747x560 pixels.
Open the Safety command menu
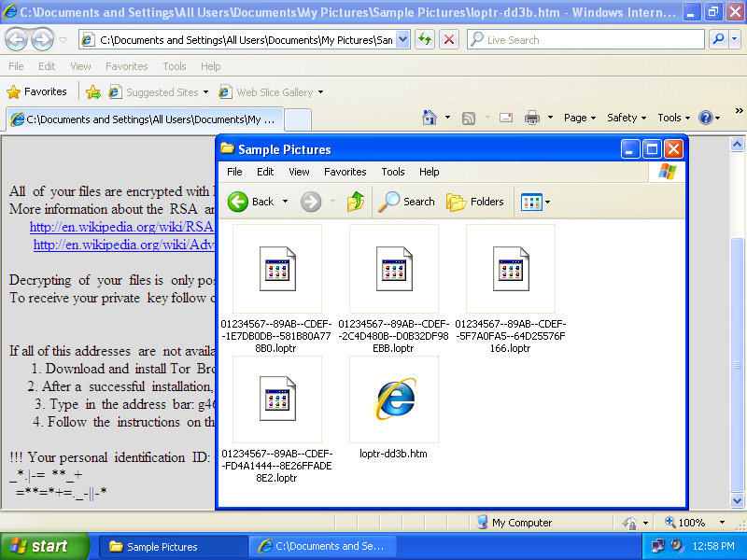(x=627, y=118)
